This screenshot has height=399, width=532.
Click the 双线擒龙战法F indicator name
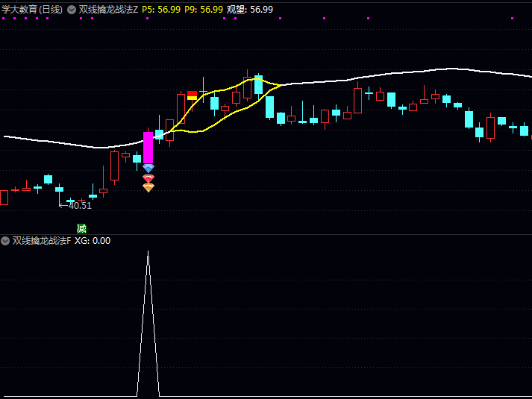pyautogui.click(x=41, y=241)
